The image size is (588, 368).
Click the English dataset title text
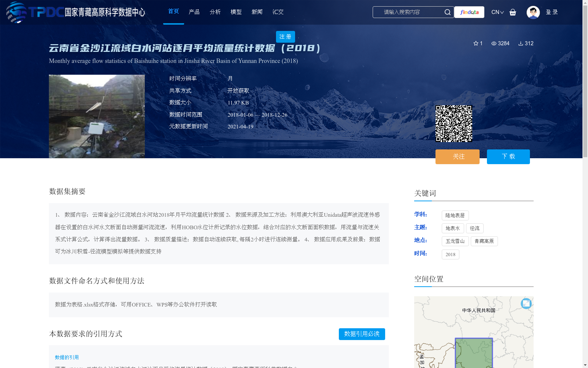(173, 61)
